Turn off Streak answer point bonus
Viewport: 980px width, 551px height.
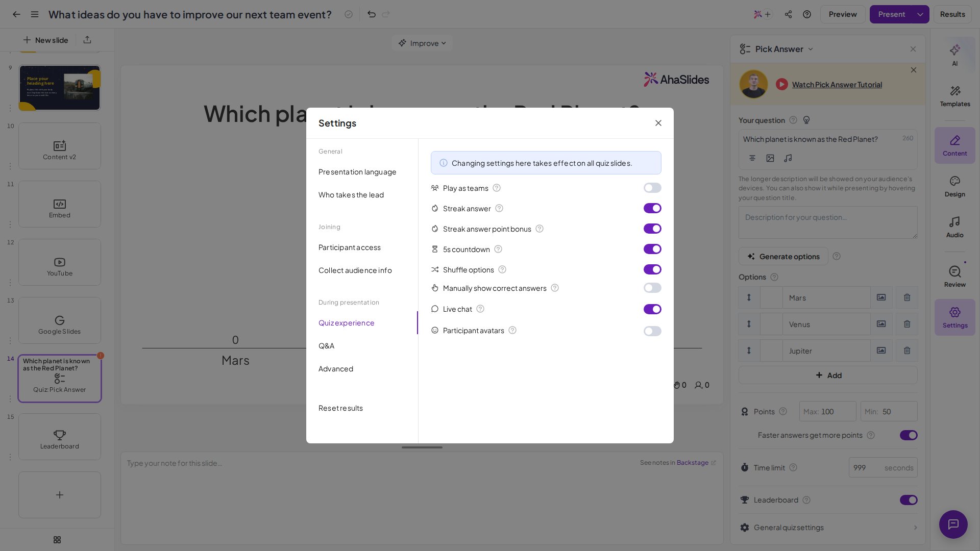(x=652, y=229)
